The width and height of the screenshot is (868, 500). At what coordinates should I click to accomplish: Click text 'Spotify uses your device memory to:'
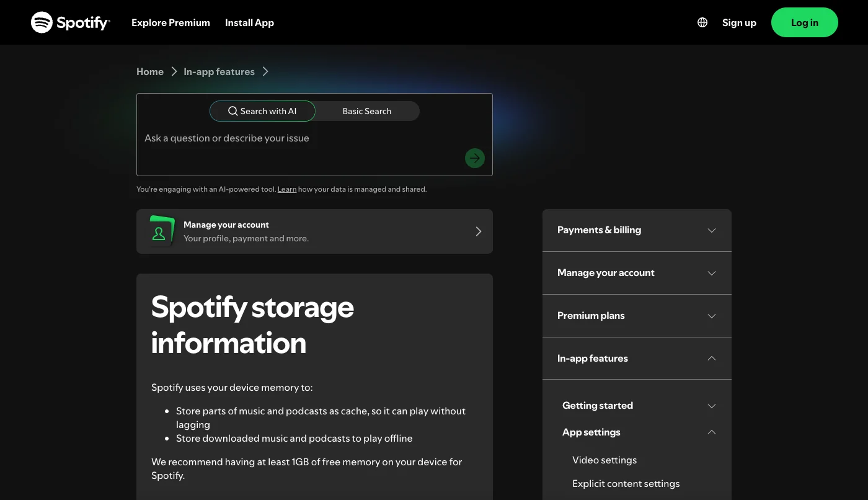click(x=232, y=388)
